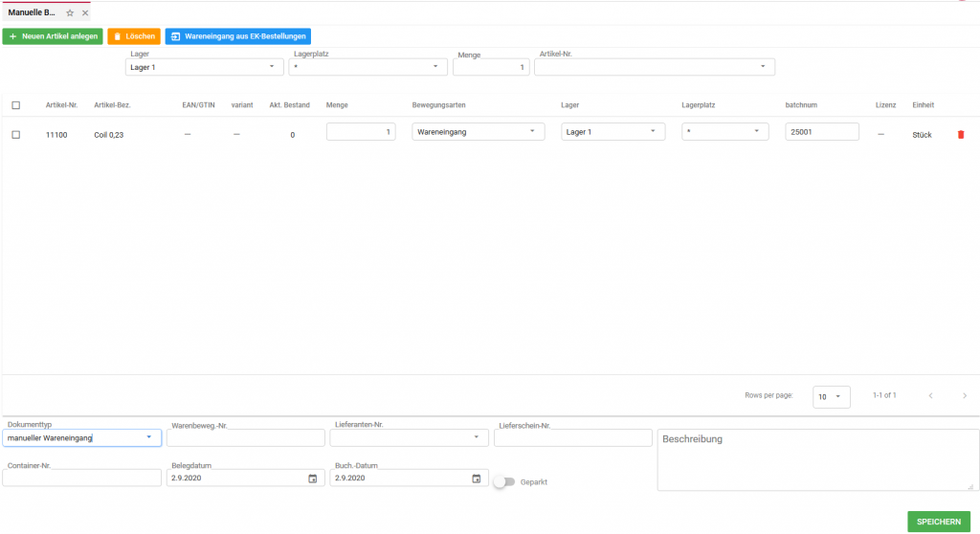Go to next page arrow

click(x=965, y=395)
